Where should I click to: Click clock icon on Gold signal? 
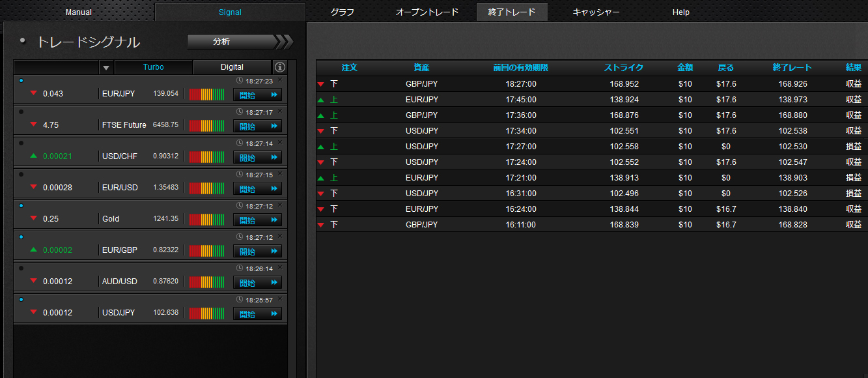(x=240, y=206)
